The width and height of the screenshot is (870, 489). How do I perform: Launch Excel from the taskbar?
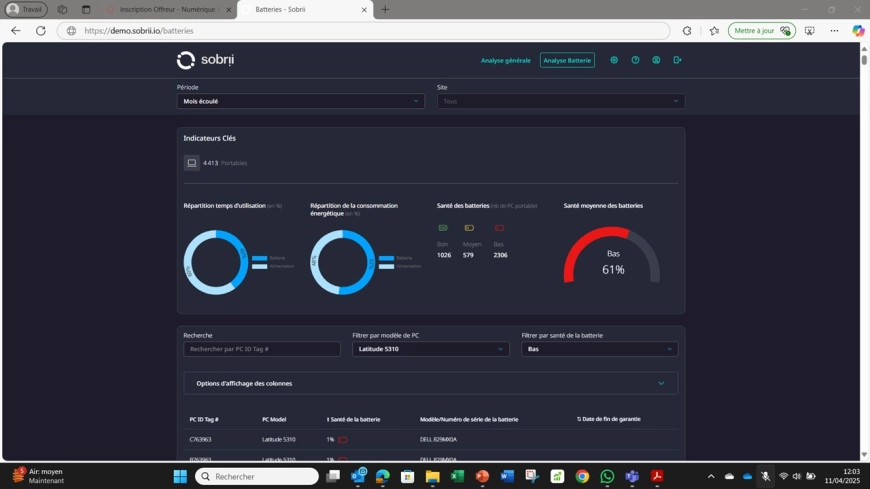[x=457, y=476]
